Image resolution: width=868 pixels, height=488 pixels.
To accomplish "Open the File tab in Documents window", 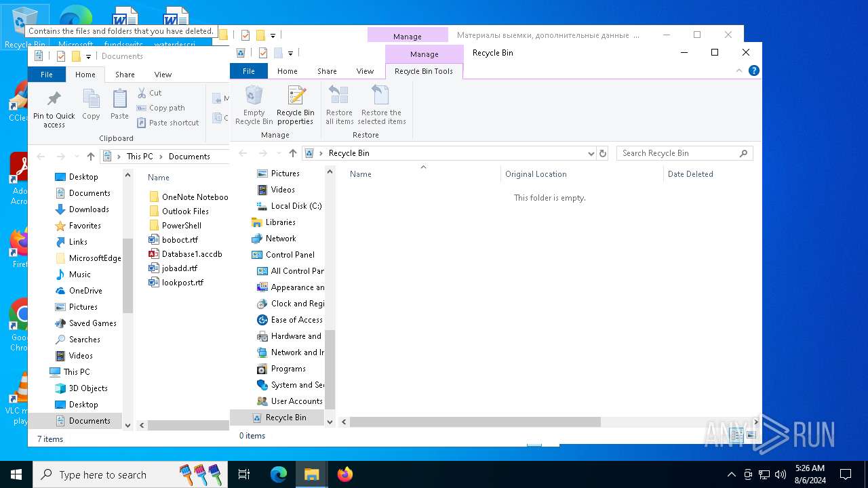I will click(x=47, y=75).
